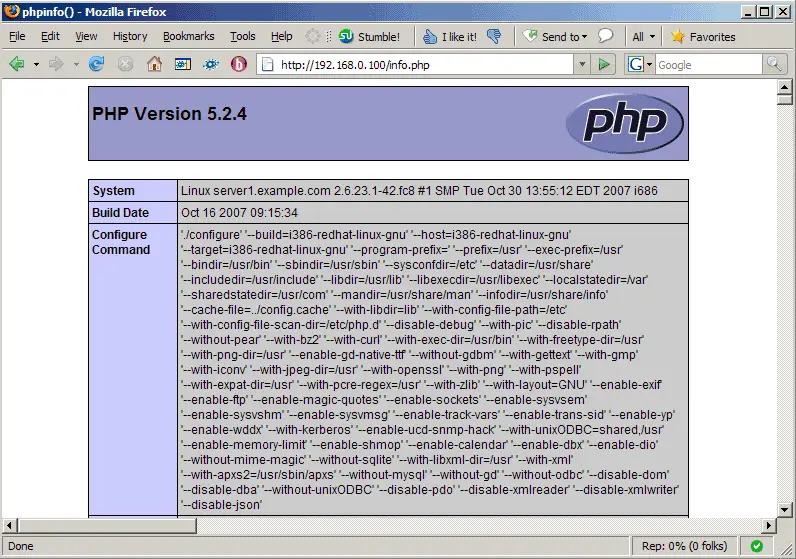This screenshot has width=796, height=559.
Task: Open the Help menu
Action: (282, 37)
